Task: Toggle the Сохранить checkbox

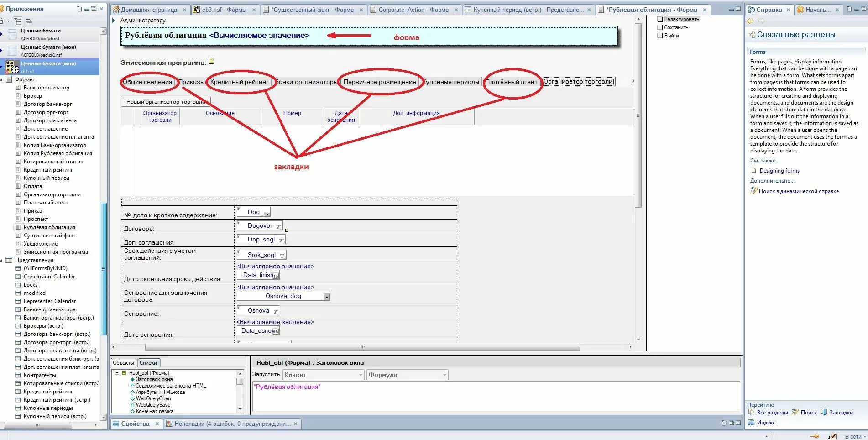Action: (x=659, y=27)
